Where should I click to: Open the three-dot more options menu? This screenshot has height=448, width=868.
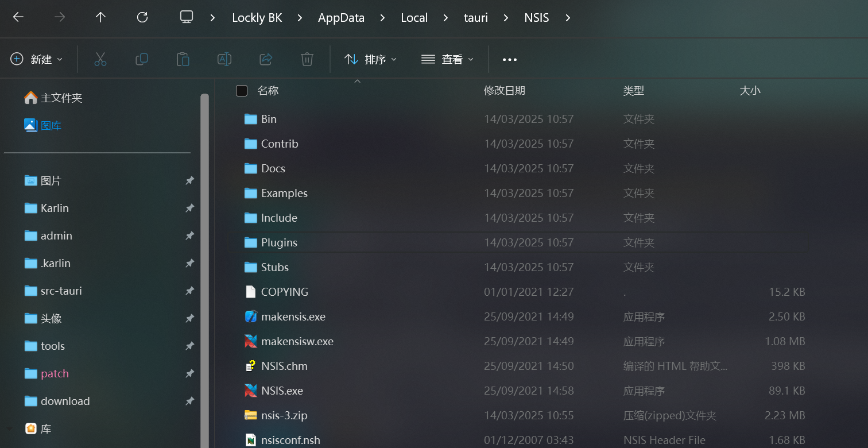click(510, 59)
